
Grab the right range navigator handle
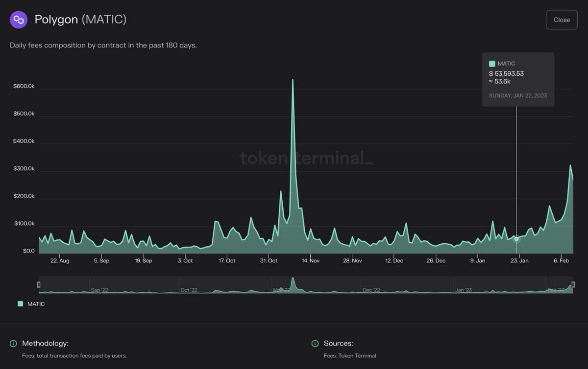click(x=573, y=284)
